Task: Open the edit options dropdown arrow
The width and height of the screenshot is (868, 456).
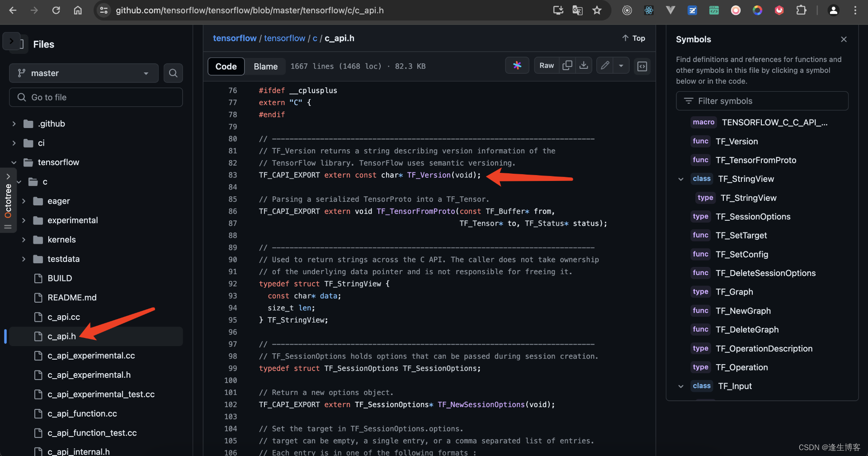Action: pyautogui.click(x=622, y=65)
